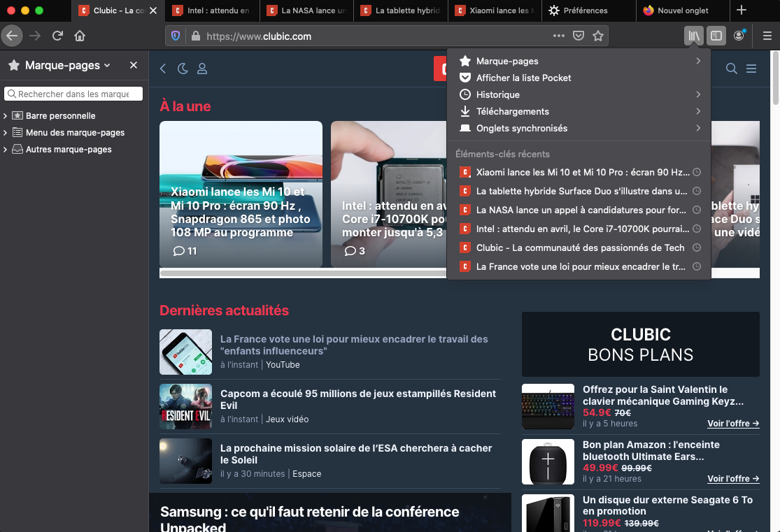Open recent item La France vote une loi

coord(579,266)
